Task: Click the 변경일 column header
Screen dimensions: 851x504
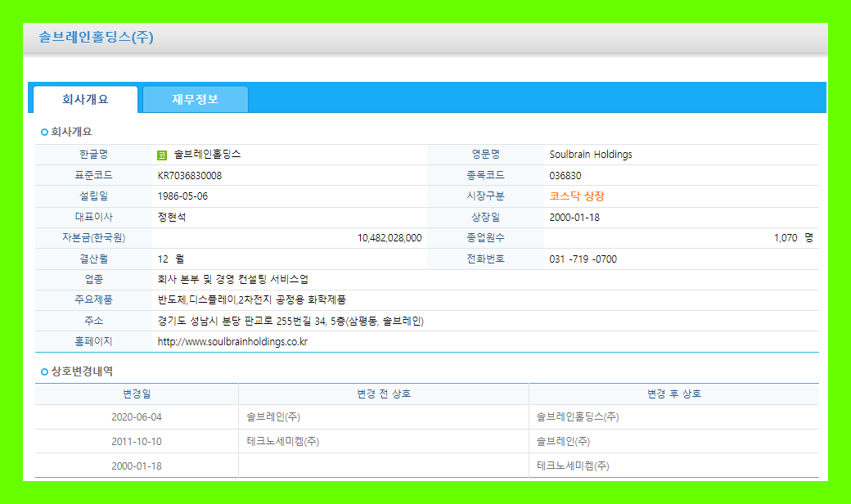Action: coord(137,394)
